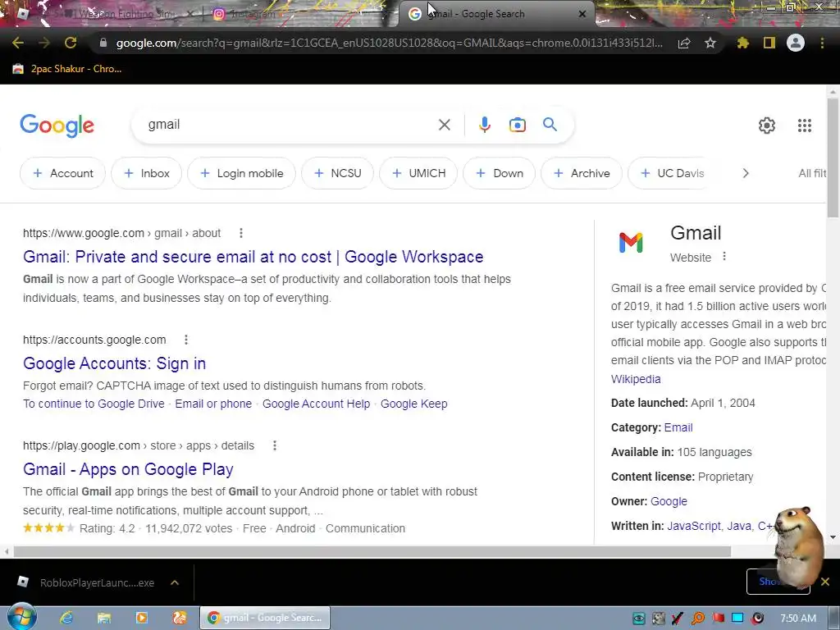
Task: Open Gmail: Private and secure email result
Action: tap(253, 257)
